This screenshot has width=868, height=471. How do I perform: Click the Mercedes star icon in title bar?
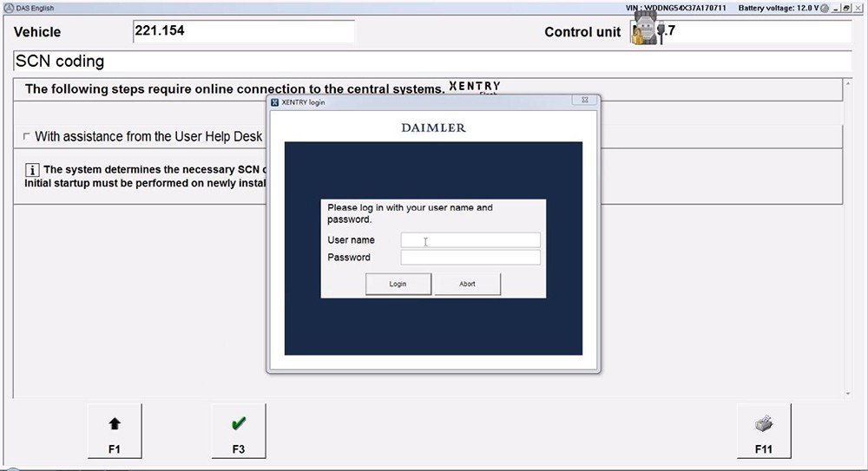9,8
